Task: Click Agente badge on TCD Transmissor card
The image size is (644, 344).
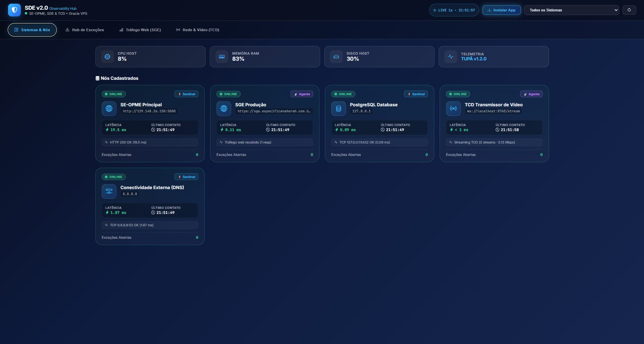Action: 531,94
